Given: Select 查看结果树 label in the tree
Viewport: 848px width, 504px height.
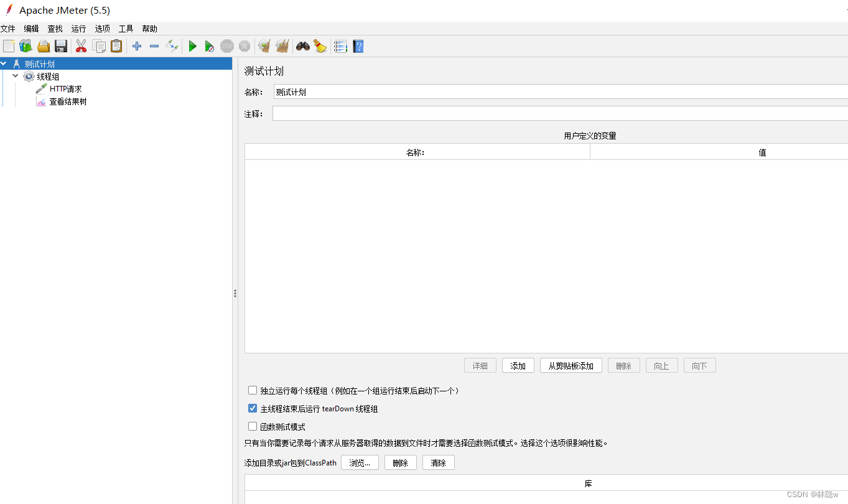Looking at the screenshot, I should pos(68,101).
